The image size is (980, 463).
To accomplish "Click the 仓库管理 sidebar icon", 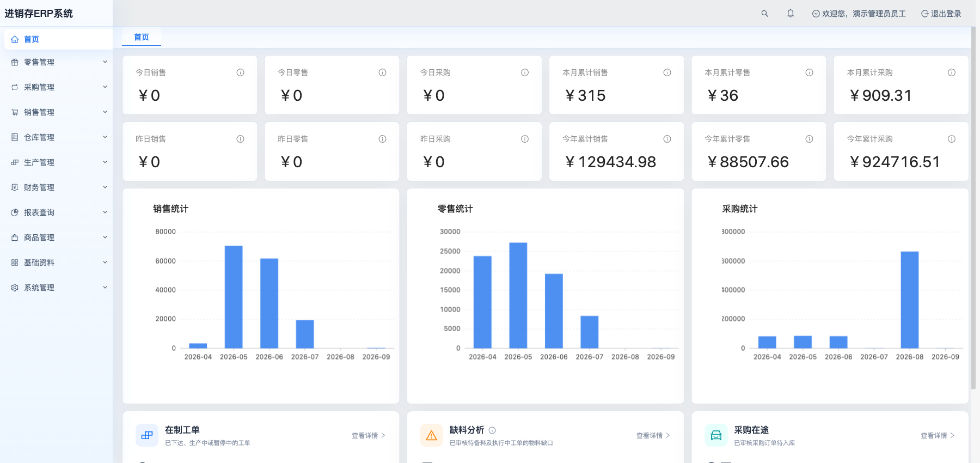I will 15,137.
